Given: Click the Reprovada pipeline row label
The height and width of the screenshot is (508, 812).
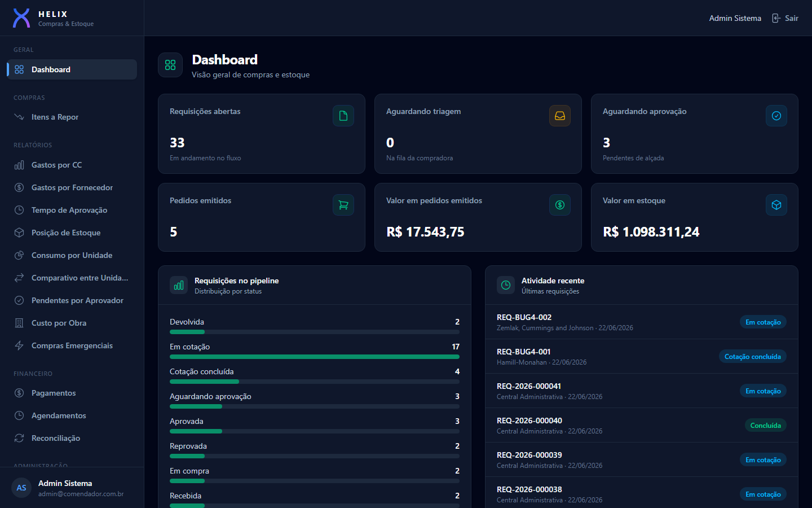Looking at the screenshot, I should point(188,446).
